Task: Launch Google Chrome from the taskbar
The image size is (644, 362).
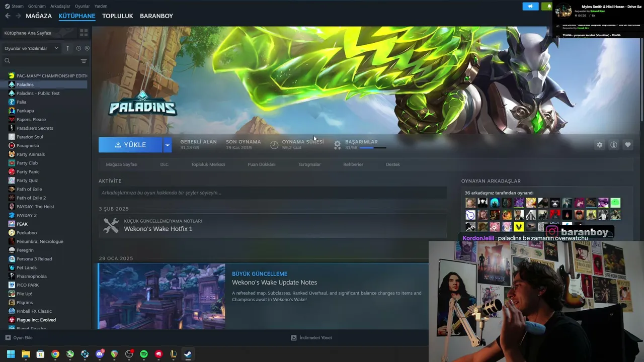Action: pyautogui.click(x=55, y=354)
